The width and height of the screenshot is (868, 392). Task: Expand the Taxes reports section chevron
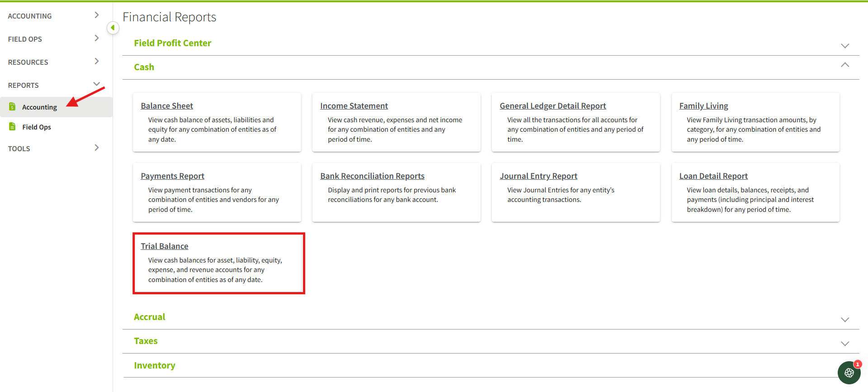(844, 344)
